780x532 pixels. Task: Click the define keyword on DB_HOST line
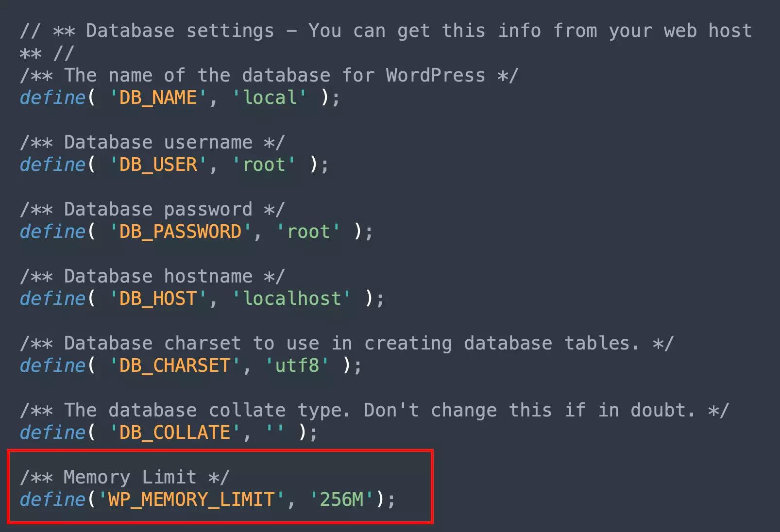click(x=52, y=299)
